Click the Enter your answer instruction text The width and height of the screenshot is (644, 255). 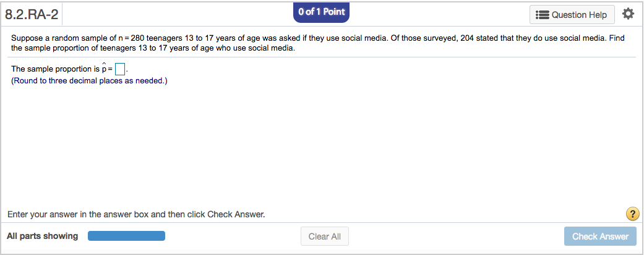(x=136, y=215)
